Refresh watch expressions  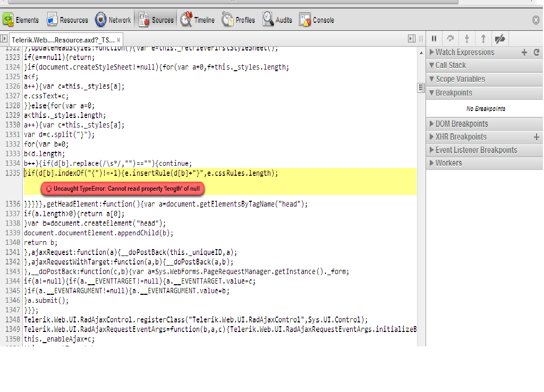pyautogui.click(x=537, y=53)
